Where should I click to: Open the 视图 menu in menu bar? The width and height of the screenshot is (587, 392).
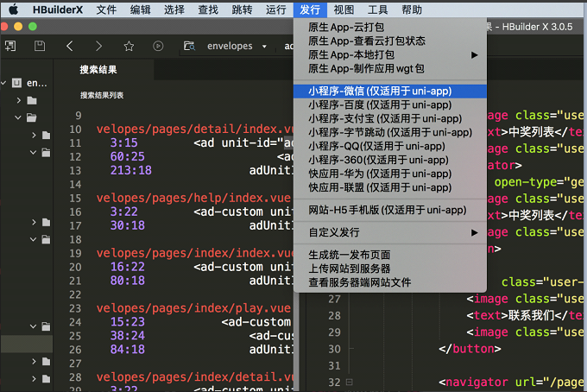click(344, 9)
